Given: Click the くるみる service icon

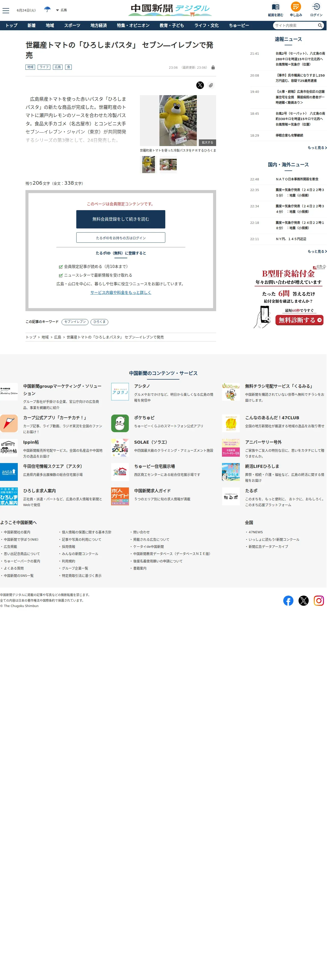Looking at the screenshot, I should pyautogui.click(x=231, y=392).
